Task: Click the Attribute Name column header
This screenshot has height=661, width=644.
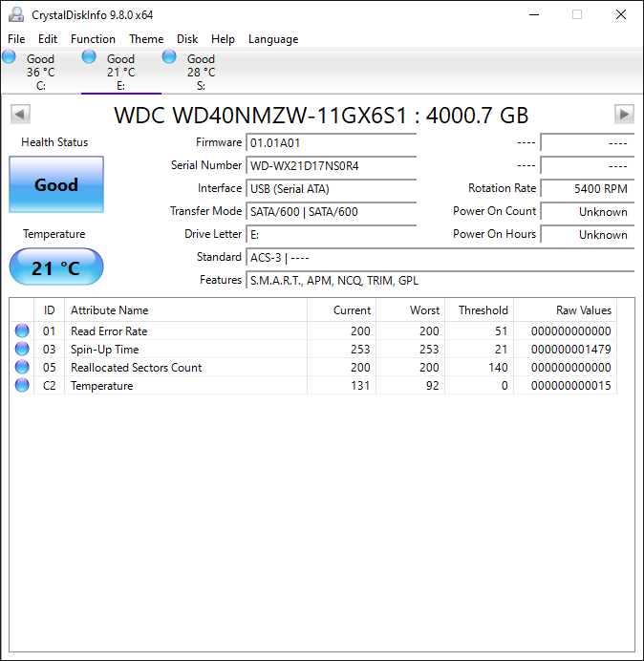Action: tap(186, 310)
